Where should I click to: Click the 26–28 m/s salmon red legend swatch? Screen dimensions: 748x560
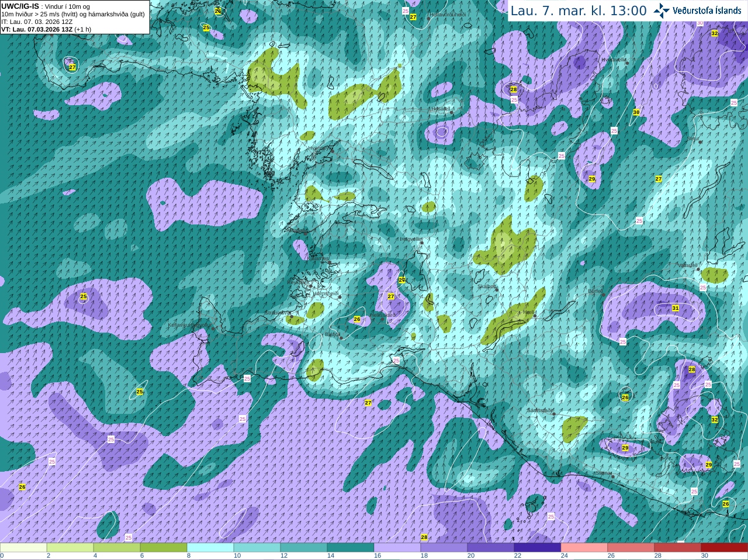(631, 548)
